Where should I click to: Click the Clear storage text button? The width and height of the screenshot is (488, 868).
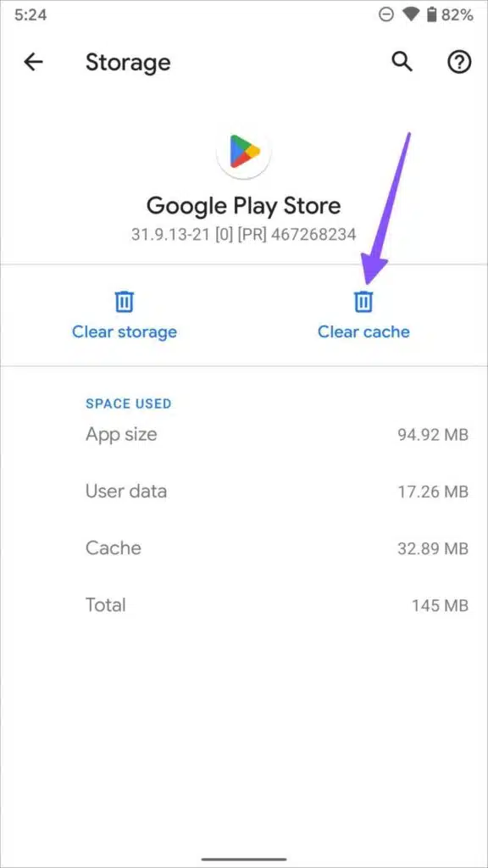(125, 332)
